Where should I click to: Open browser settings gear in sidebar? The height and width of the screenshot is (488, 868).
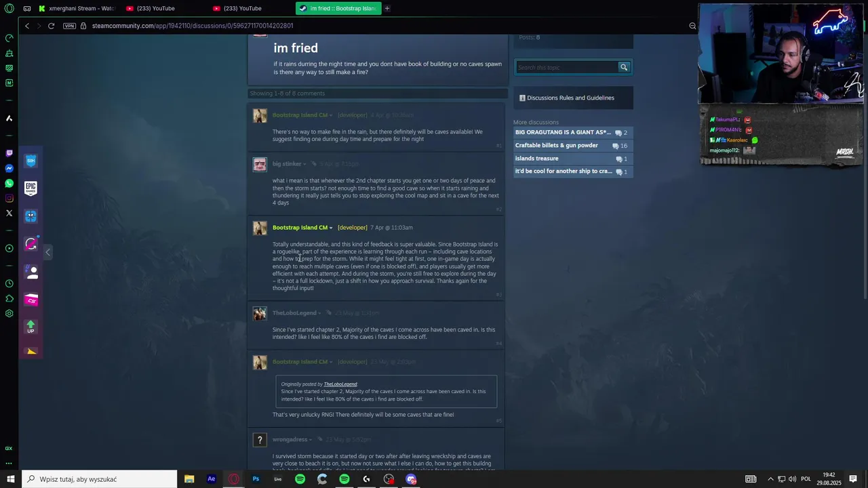pyautogui.click(x=9, y=313)
